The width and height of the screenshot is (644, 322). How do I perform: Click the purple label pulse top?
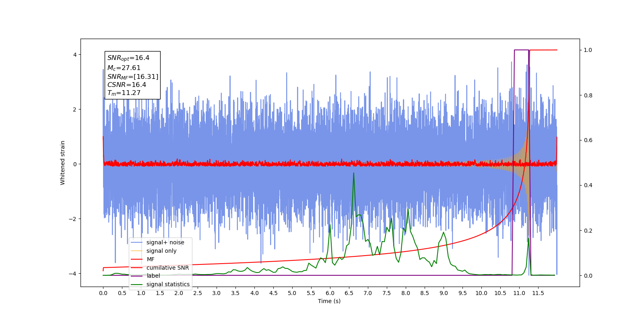[x=521, y=50]
